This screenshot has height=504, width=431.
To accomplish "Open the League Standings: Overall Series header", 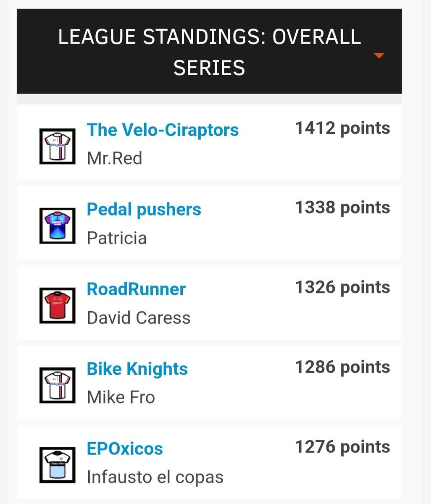I will (209, 52).
